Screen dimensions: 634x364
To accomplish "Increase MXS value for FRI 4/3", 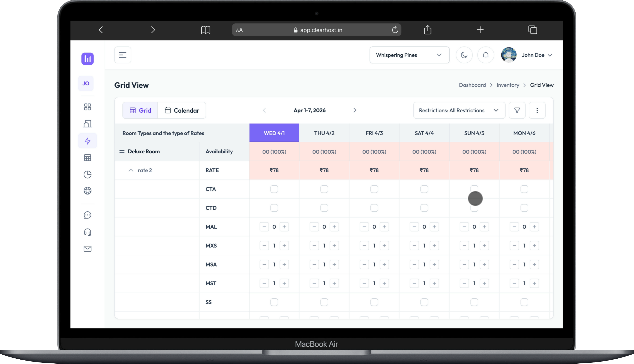I will [x=384, y=245].
